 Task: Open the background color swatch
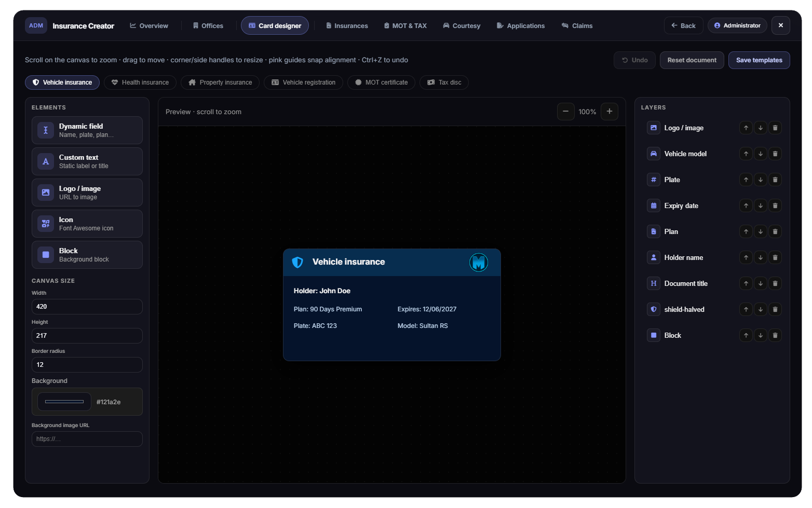(x=64, y=402)
